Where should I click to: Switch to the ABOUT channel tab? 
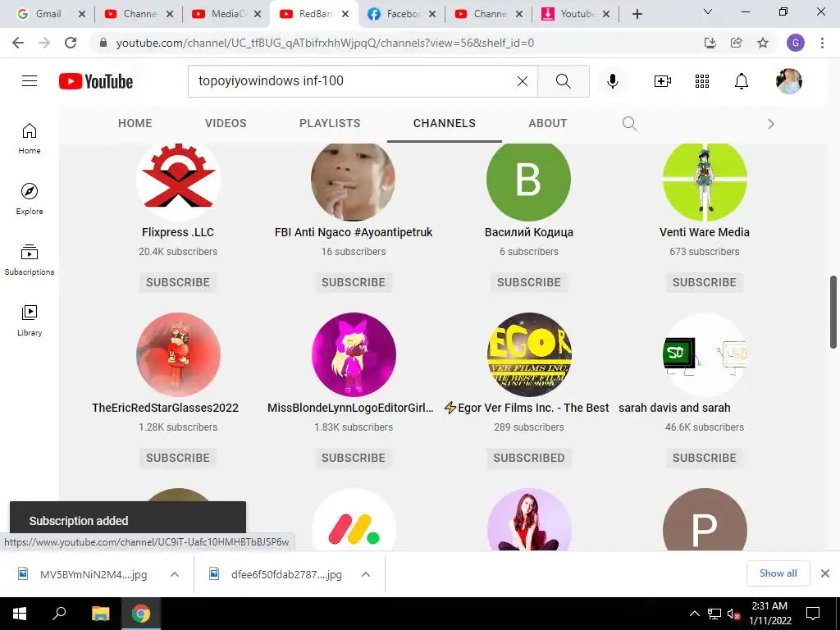(547, 123)
